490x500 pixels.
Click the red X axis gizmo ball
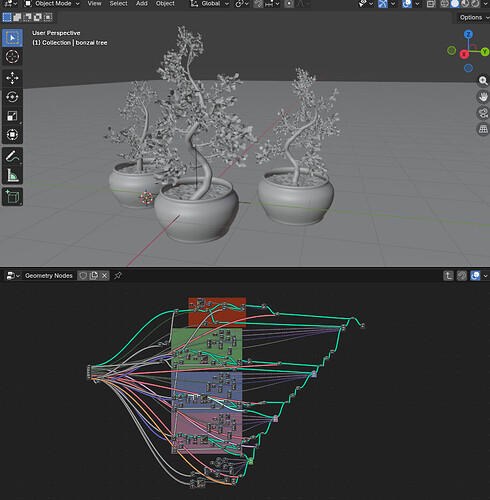pos(464,54)
